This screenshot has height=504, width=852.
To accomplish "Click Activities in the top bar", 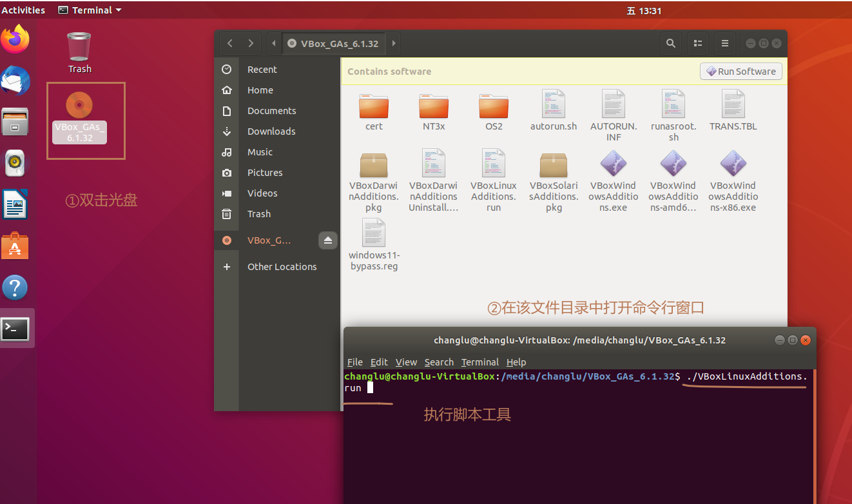I will (x=23, y=10).
